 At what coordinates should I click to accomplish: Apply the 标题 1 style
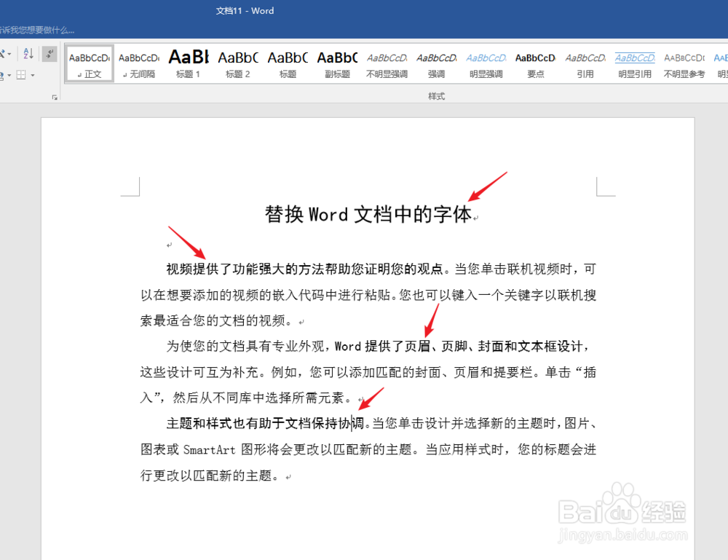click(188, 63)
